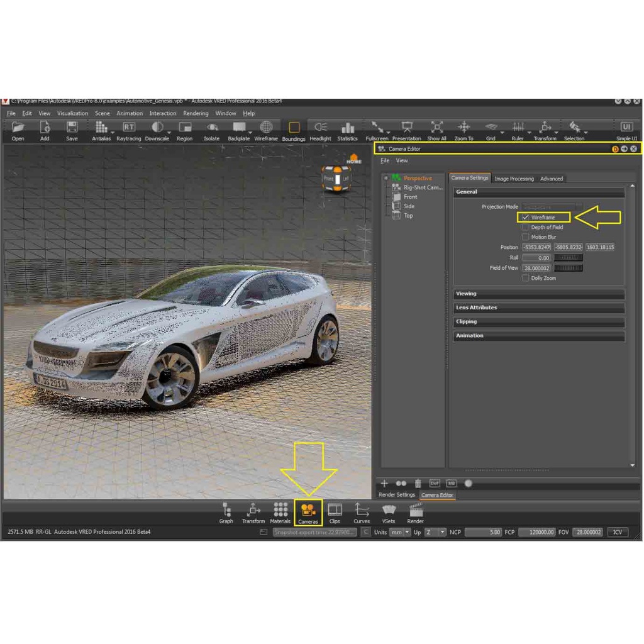Open the Rendering menu
Screen dimensions: 644x644
point(196,113)
